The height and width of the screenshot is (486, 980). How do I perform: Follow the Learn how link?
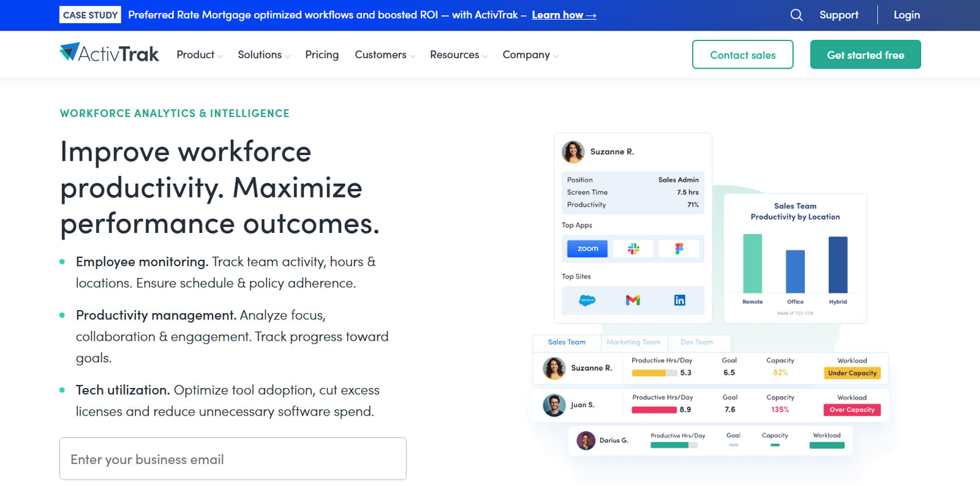coord(563,15)
